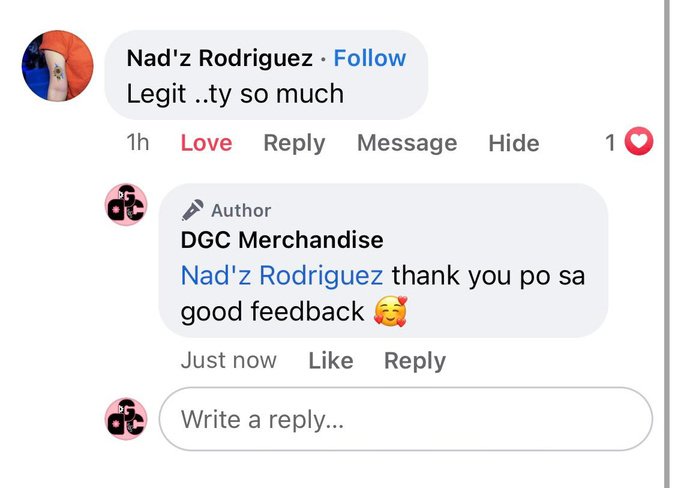Click the Nad'z Rodriguez commenter name

220,58
